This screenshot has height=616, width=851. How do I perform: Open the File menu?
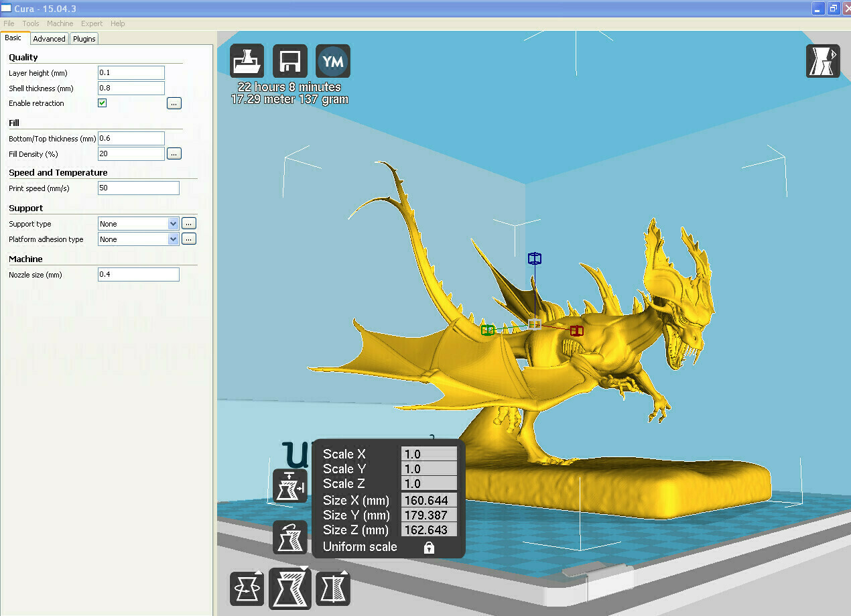click(9, 23)
